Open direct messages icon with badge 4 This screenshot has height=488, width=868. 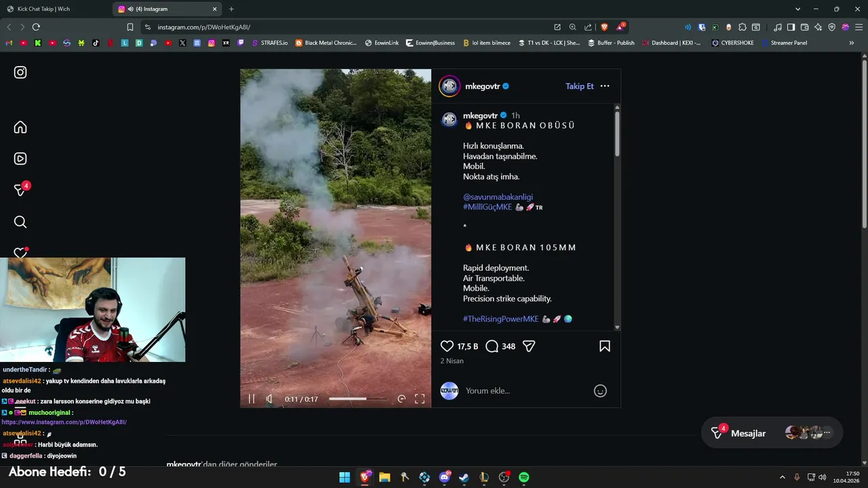pos(20,190)
